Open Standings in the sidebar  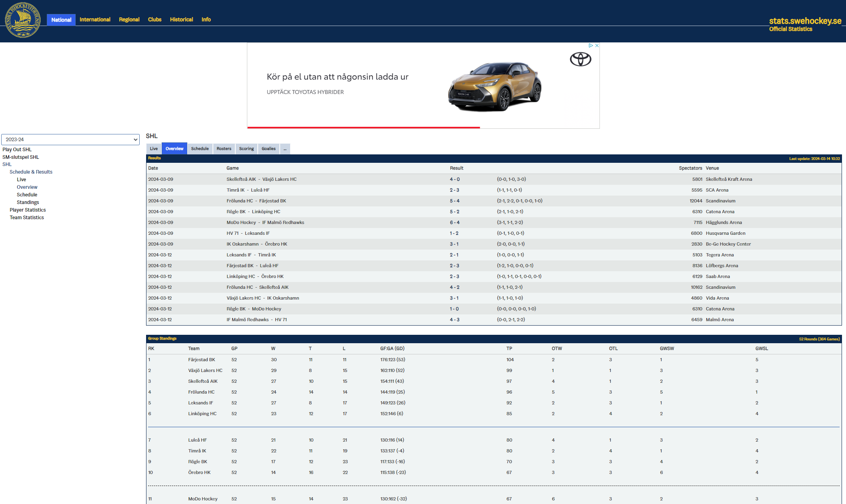[x=28, y=202]
